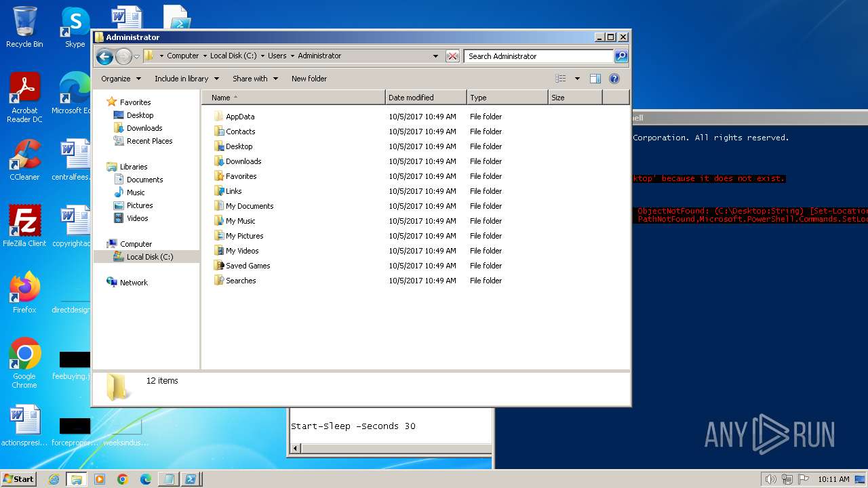Image resolution: width=868 pixels, height=488 pixels.
Task: Click the Recycle Bin desktop icon
Action: coord(24,27)
